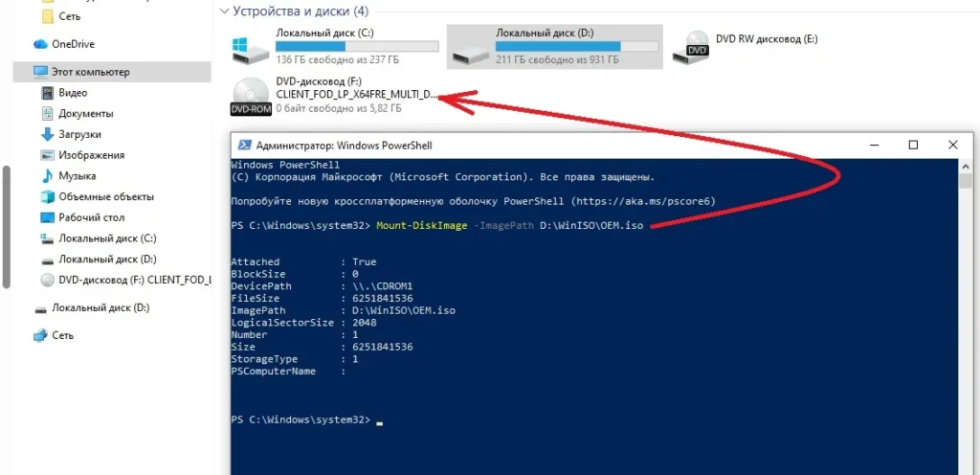Viewport: 980px width, 475px height.
Task: Click the Музыка note icon
Action: pyautogui.click(x=48, y=175)
